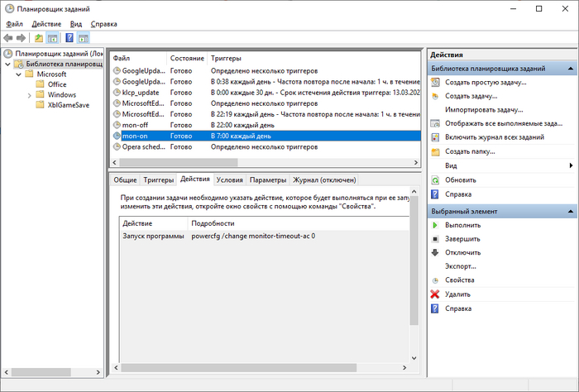Switch to the Общие tab

coord(125,180)
